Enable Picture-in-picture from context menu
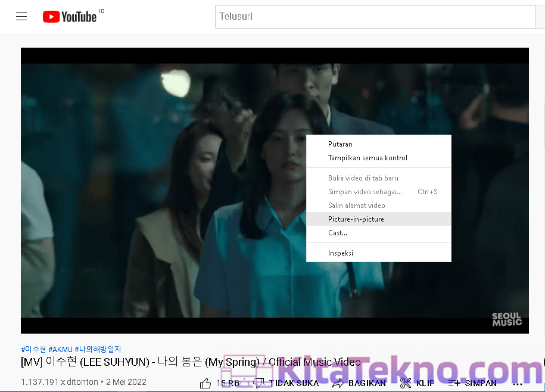 (x=378, y=219)
